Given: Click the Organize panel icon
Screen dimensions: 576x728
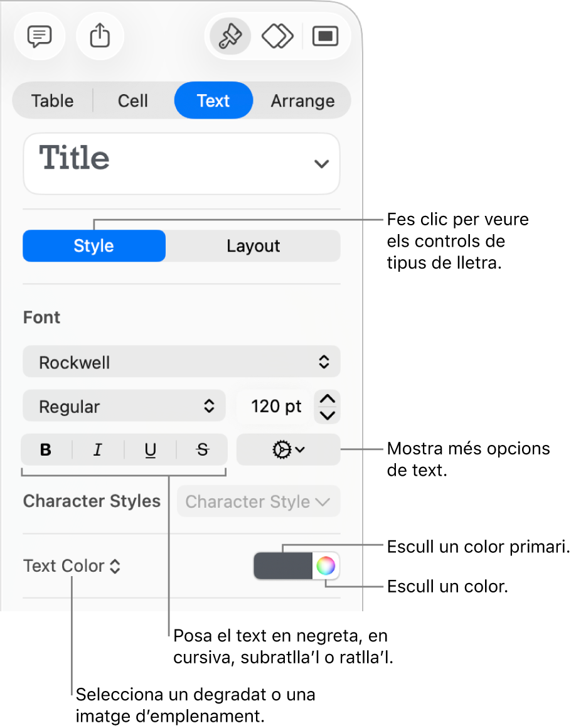Looking at the screenshot, I should tap(277, 36).
